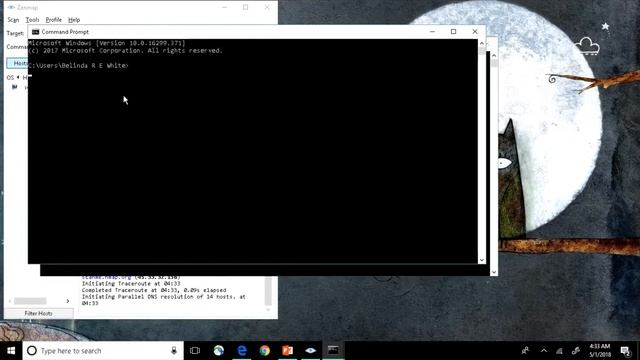Open Task View from the taskbar

tap(195, 351)
